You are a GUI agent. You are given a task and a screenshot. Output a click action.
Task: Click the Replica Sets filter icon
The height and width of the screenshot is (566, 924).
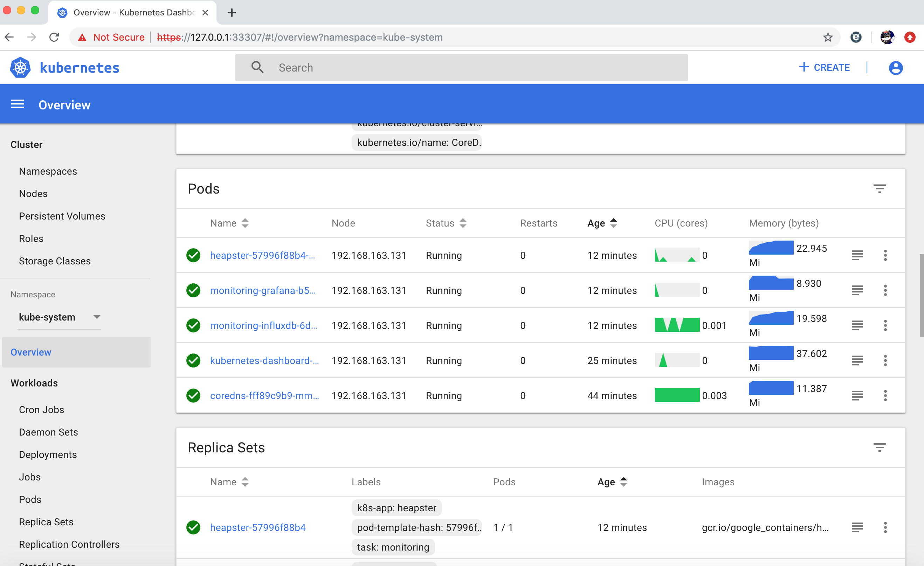tap(880, 447)
